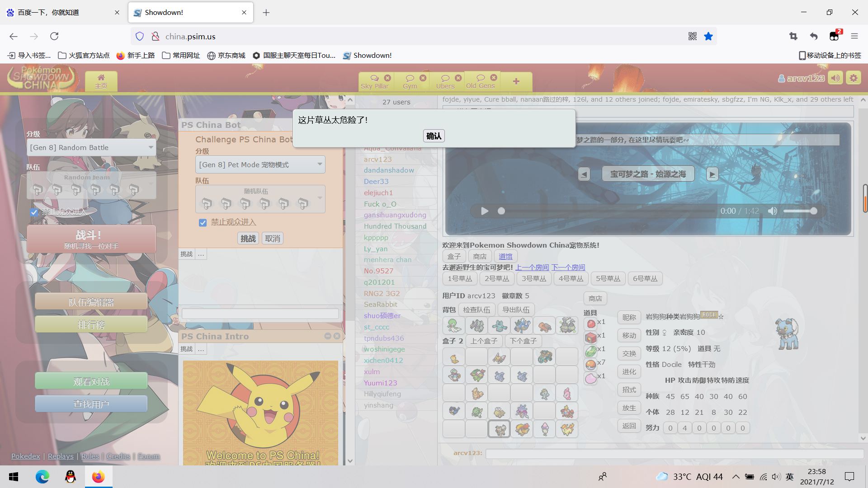Viewport: 868px width, 488px height.
Task: Mute the audio player
Action: [x=773, y=211]
